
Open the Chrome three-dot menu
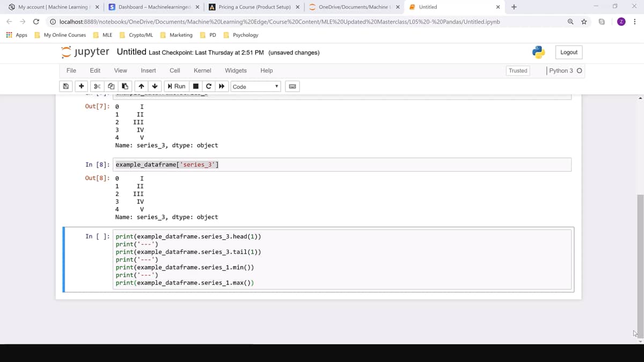pos(635,21)
